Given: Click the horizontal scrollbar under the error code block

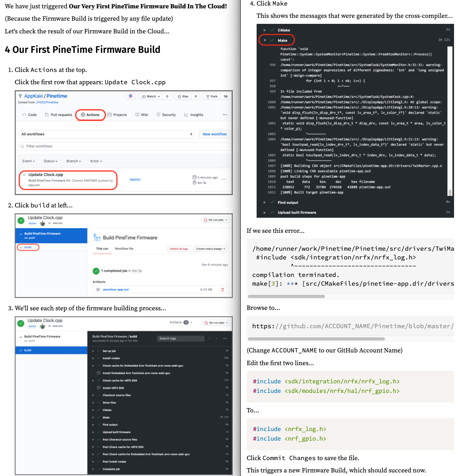Looking at the screenshot, I should pyautogui.click(x=286, y=296).
